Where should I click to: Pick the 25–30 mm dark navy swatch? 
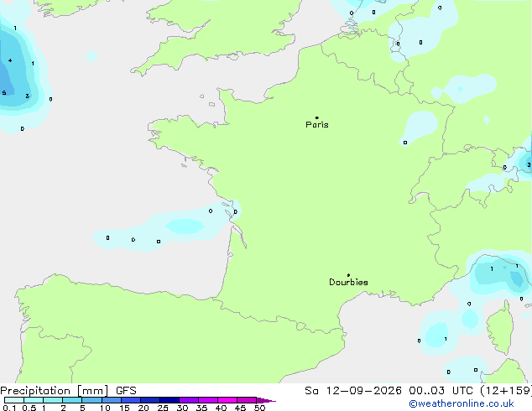pyautogui.click(x=170, y=400)
